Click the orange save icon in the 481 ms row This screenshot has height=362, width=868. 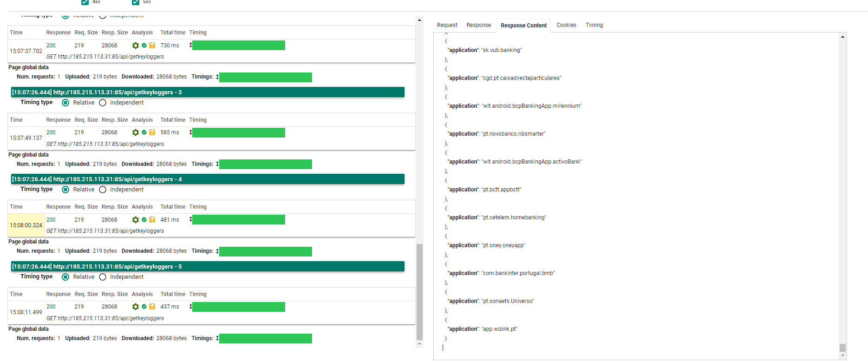(x=152, y=220)
